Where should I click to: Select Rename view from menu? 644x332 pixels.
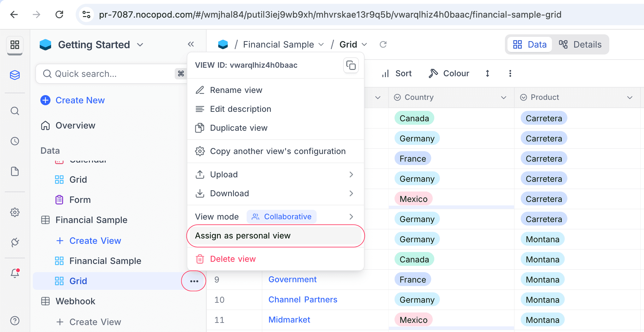[x=236, y=90]
